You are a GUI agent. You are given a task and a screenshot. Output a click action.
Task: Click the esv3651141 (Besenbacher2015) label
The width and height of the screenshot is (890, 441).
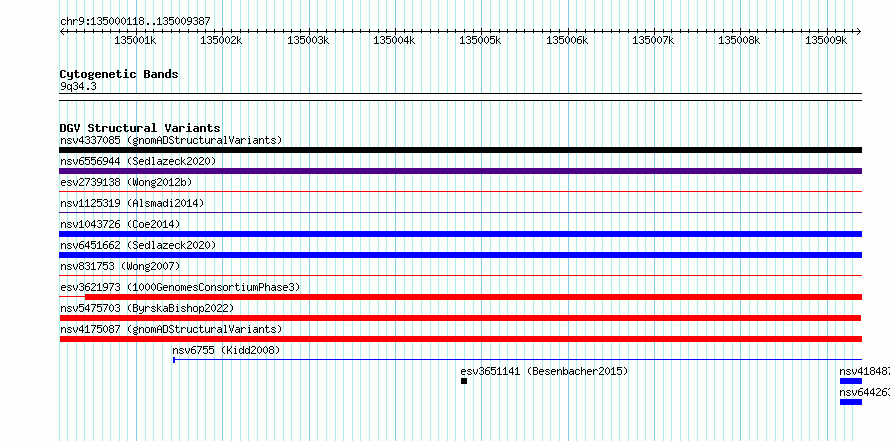(544, 371)
